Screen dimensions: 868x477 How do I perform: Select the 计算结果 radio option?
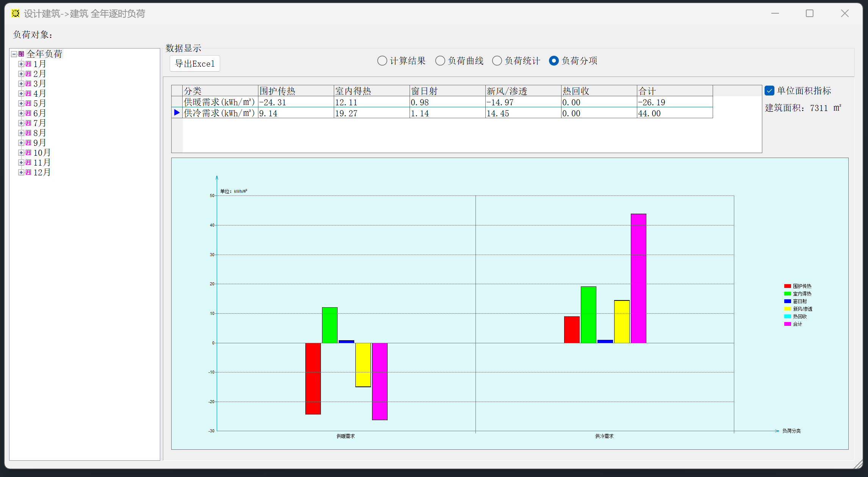382,61
